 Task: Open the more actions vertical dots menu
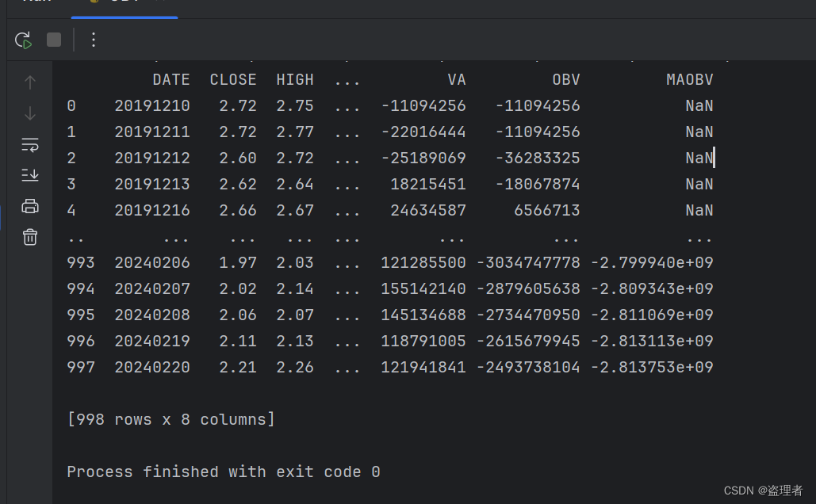[93, 40]
